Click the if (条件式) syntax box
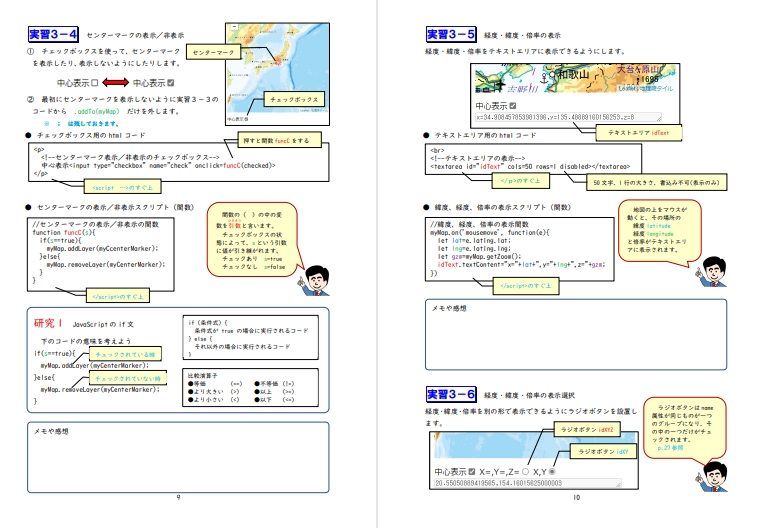Screen dimensions: 765x528 tap(250, 338)
